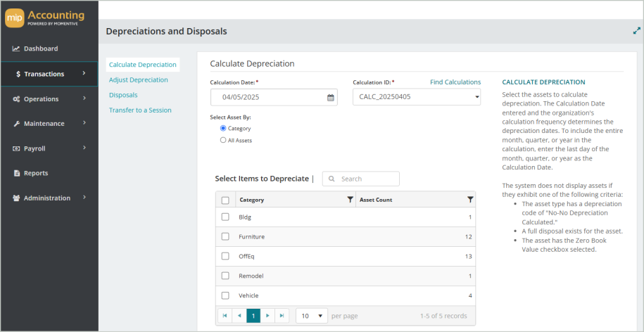The width and height of the screenshot is (644, 332).
Task: Switch to Disposals tab
Action: 123,95
